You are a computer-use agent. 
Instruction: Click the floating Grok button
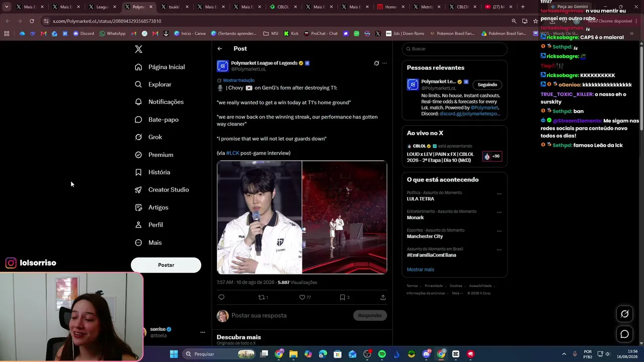[624, 314]
